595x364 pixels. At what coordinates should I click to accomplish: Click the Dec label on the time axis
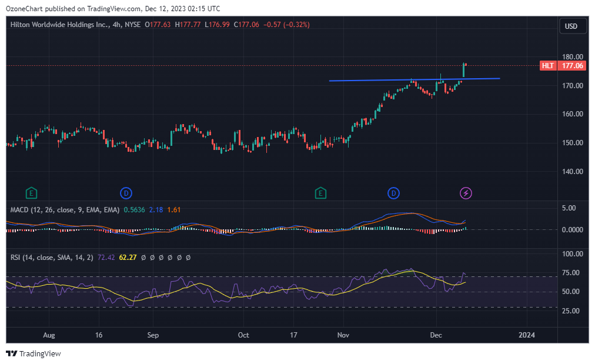436,335
